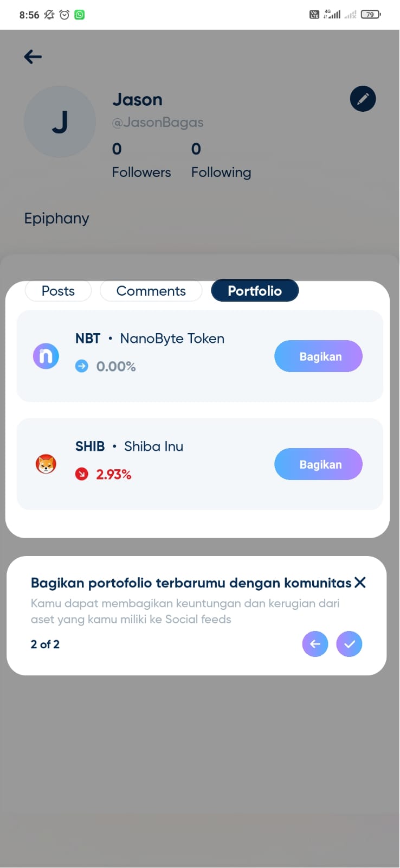Screen dimensions: 400x868
Task: Click Bagikan for NBT token
Action: coord(318,356)
